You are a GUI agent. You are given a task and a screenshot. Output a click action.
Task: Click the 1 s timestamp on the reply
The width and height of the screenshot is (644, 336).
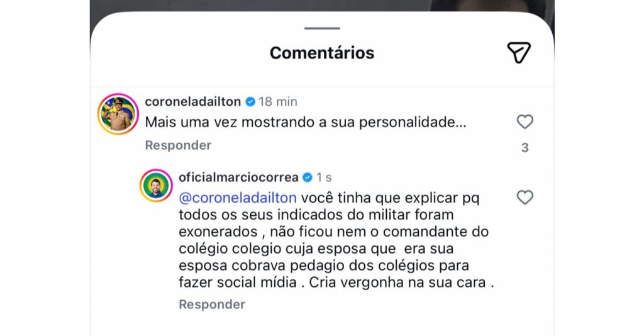pyautogui.click(x=324, y=177)
